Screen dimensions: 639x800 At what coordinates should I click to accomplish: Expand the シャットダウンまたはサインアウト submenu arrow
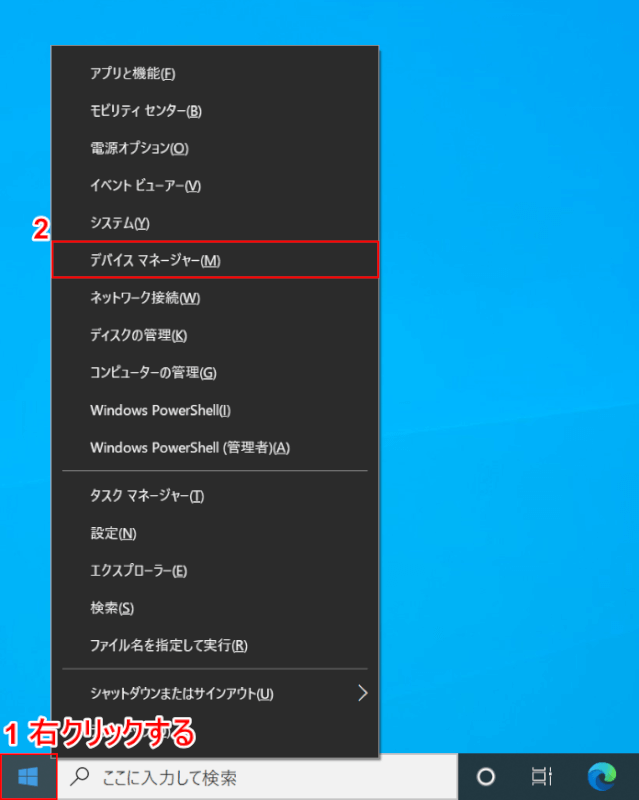tap(363, 693)
